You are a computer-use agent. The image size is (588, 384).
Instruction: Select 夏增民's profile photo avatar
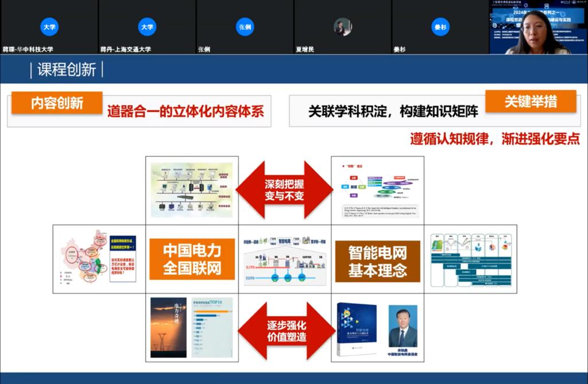[343, 27]
